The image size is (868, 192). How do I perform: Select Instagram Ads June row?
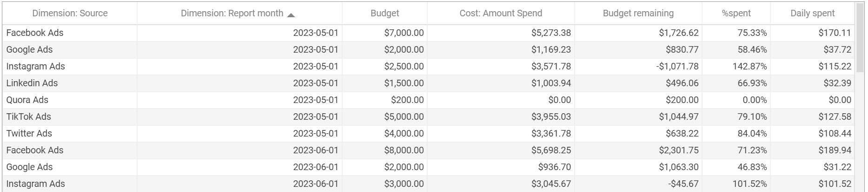tap(36, 184)
